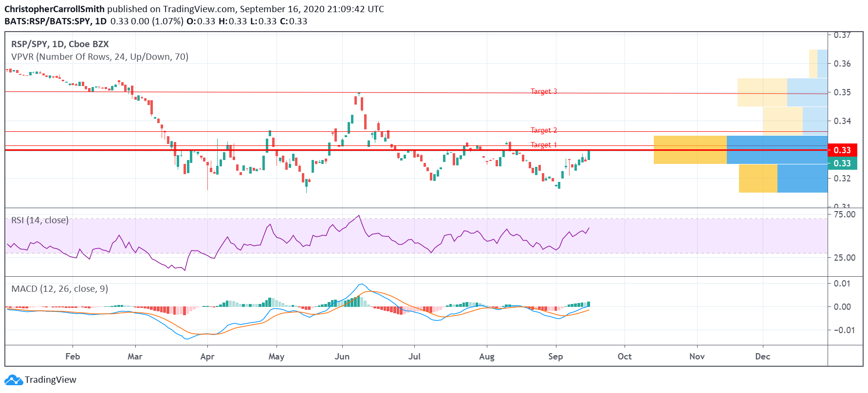Select the MACD (12, 26, close, 9) legend

point(60,289)
